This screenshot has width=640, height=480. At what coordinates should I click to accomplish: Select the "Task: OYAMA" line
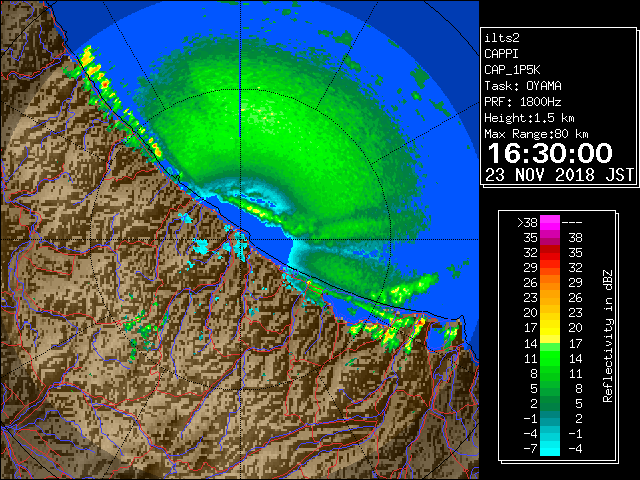click(x=523, y=86)
